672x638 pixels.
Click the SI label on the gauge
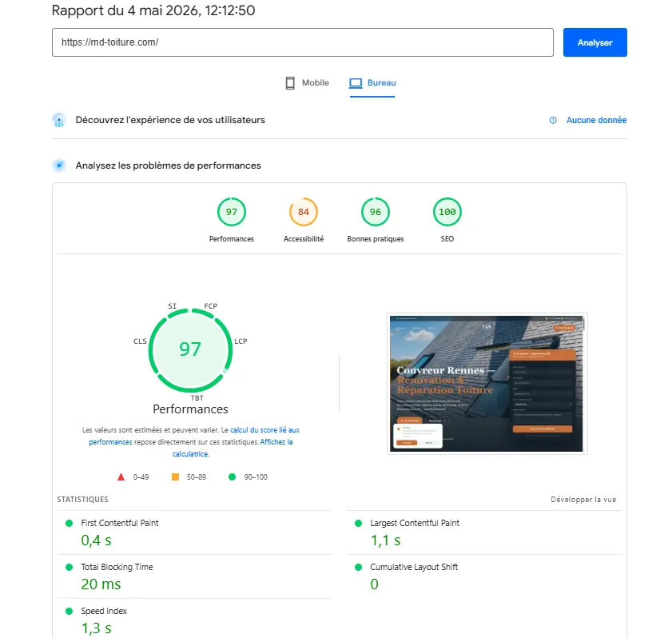click(172, 305)
